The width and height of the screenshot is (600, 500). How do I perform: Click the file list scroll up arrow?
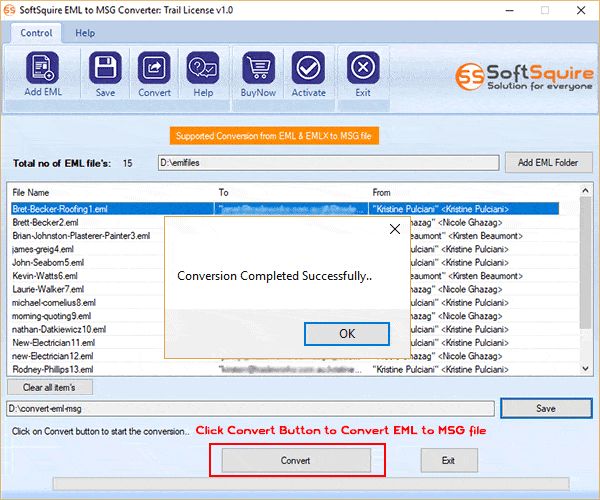tap(585, 190)
